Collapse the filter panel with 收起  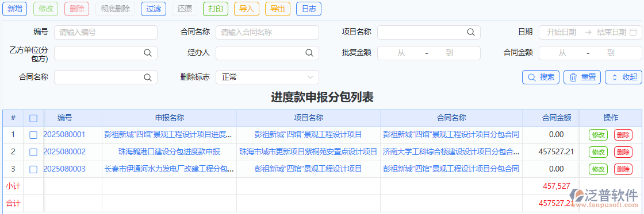tap(623, 77)
